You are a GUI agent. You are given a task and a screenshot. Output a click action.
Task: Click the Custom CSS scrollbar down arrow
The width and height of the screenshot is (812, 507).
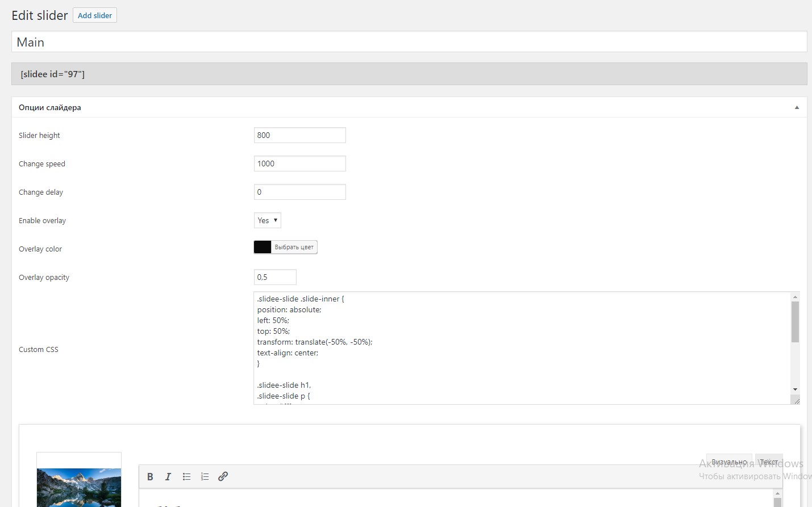pos(795,389)
